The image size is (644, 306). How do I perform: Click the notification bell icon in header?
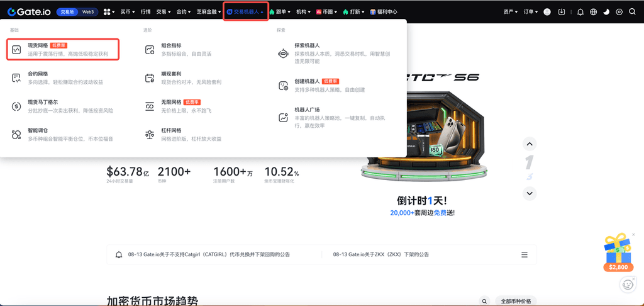coord(580,12)
